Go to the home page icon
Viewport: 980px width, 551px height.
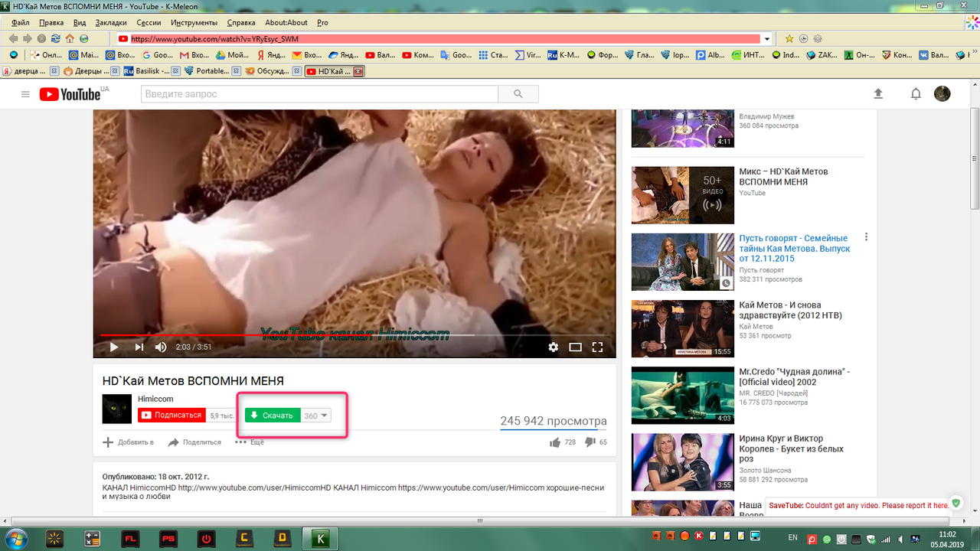coord(70,38)
